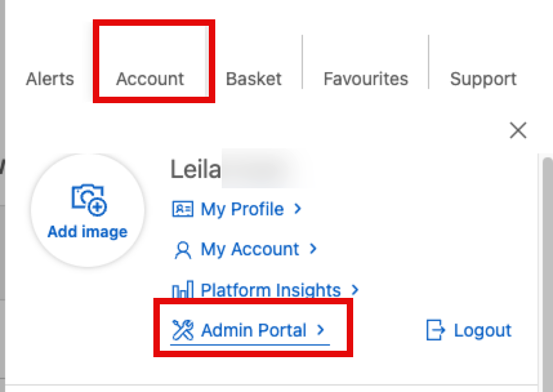Open the Basket tab
This screenshot has width=553, height=392.
(x=253, y=79)
